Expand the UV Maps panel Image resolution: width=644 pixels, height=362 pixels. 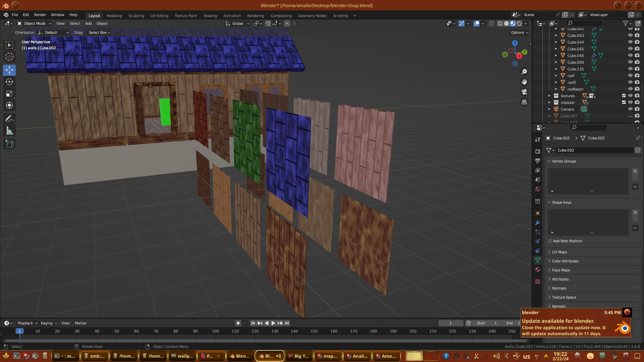559,252
